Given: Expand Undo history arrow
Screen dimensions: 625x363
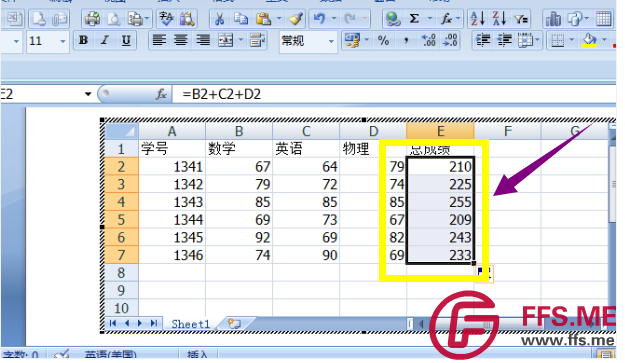Looking at the screenshot, I should pos(334,18).
